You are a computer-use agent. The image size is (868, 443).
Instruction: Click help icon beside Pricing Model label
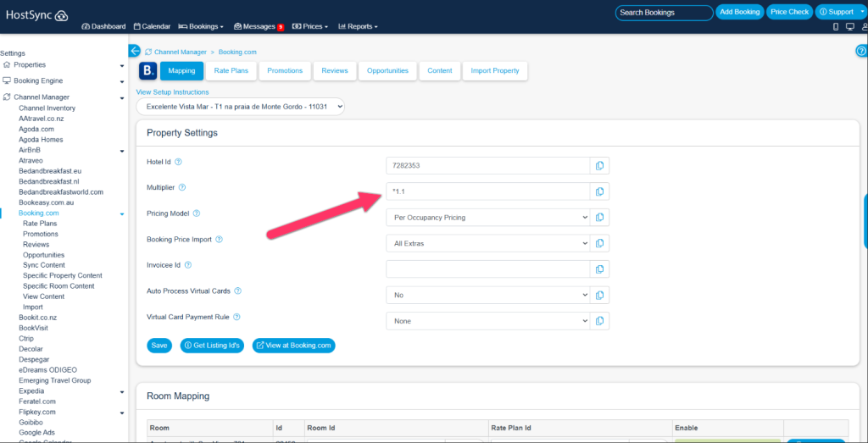point(197,213)
